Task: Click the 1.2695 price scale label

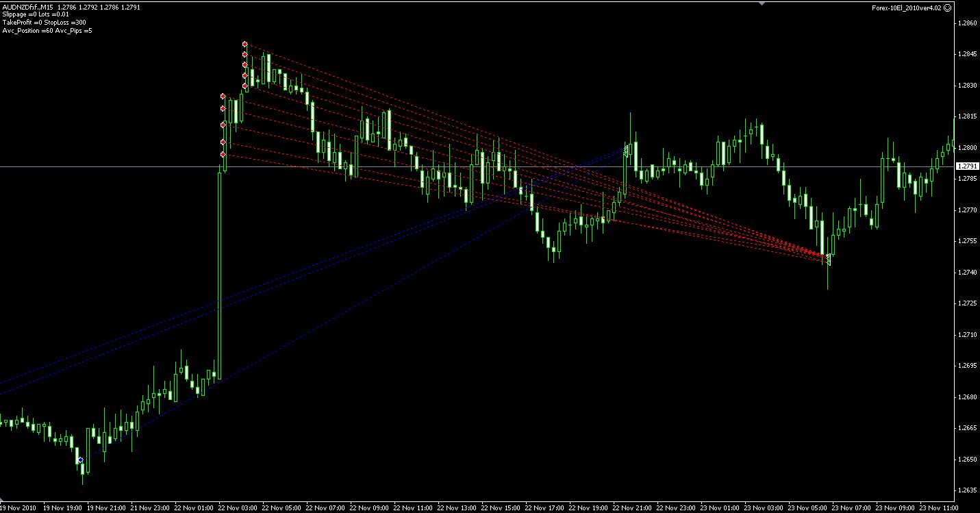Action: (x=968, y=366)
